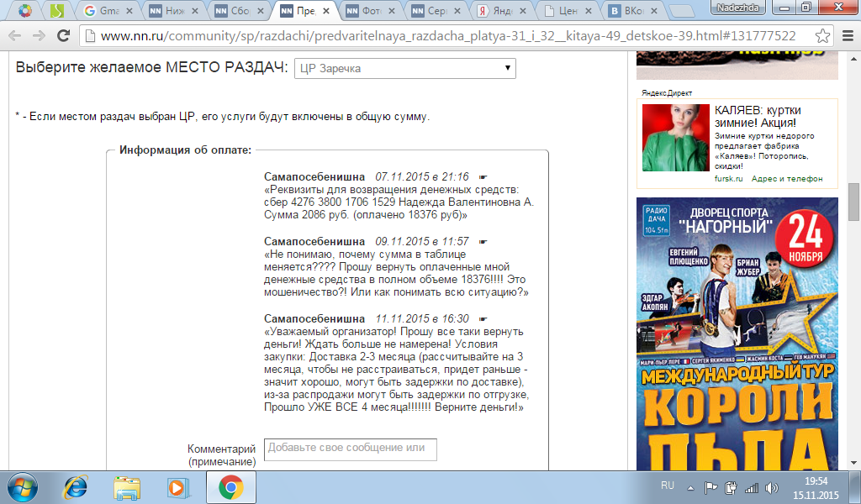
Task: Click the pointing hand icon next to 09.11.2015
Action: coord(483,242)
